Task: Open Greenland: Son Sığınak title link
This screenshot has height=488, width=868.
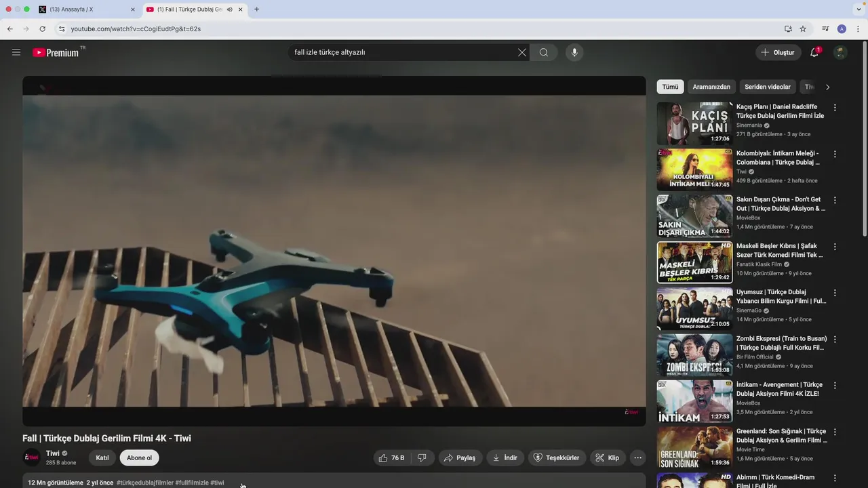Action: (x=781, y=435)
